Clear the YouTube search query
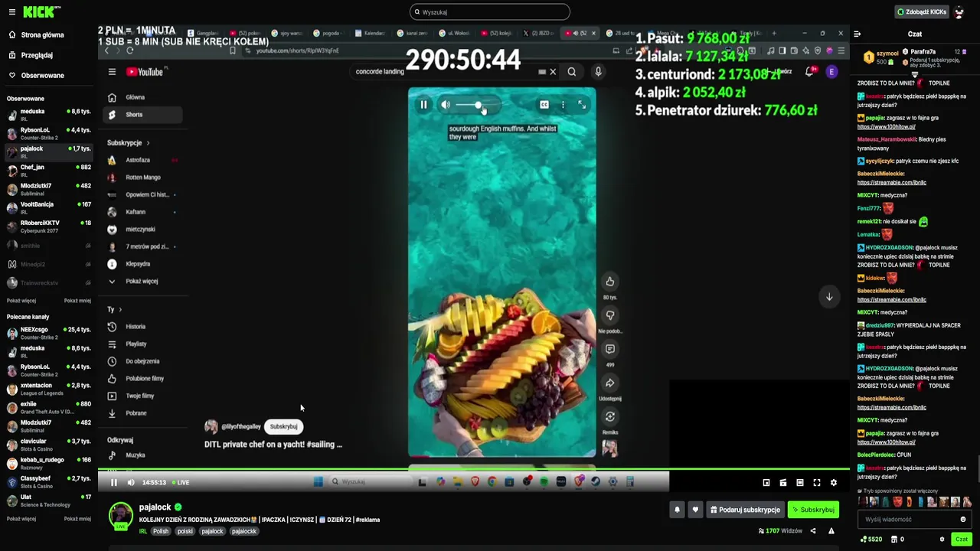This screenshot has width=980, height=551. 552,72
